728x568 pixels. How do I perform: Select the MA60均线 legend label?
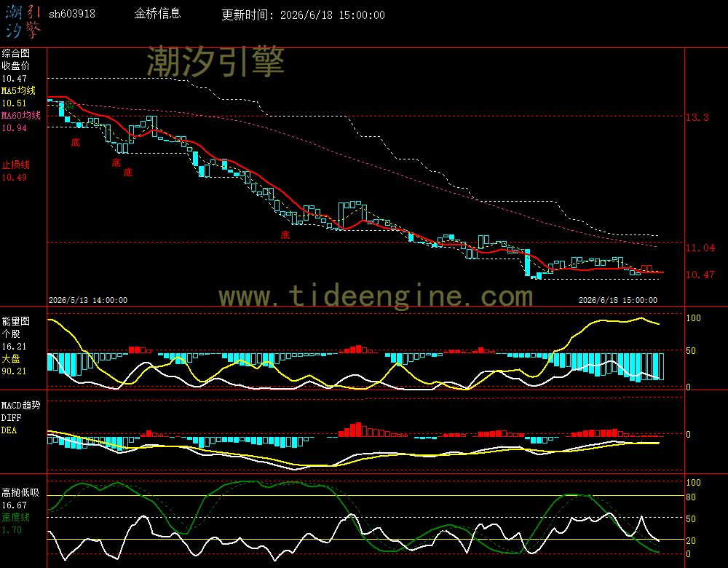[x=21, y=115]
